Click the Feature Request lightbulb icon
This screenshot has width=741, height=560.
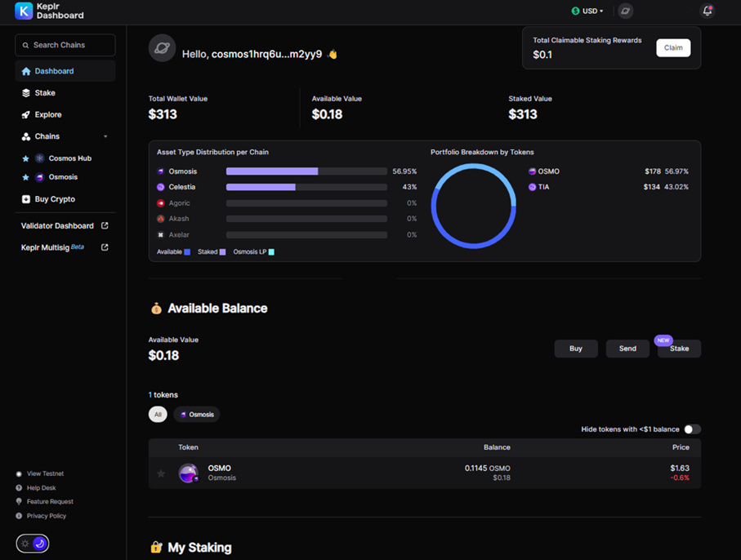point(19,501)
